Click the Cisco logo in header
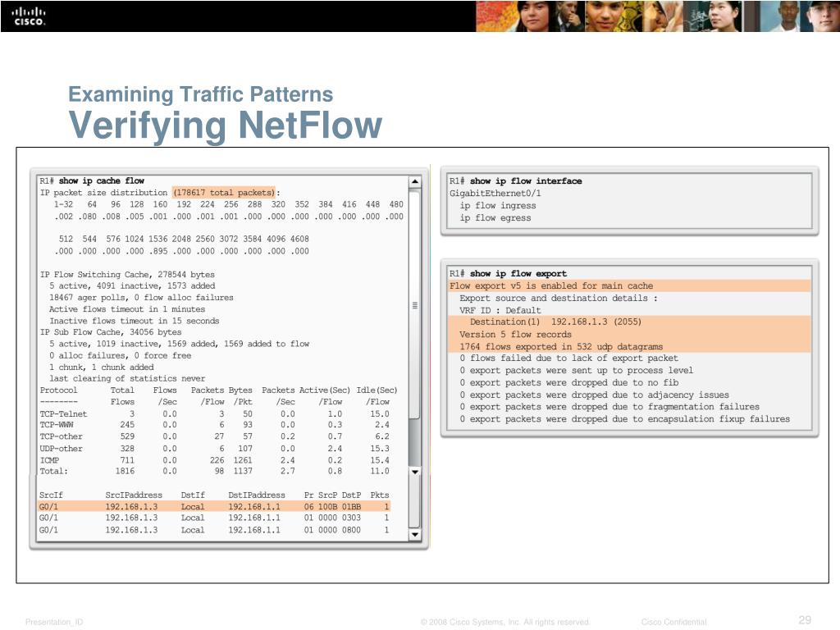 [x=29, y=16]
